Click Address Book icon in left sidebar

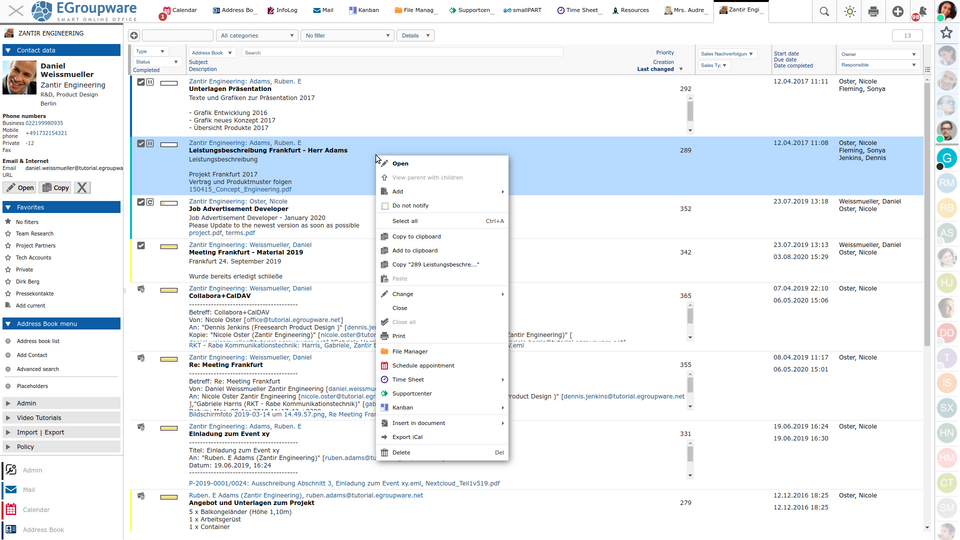click(11, 529)
